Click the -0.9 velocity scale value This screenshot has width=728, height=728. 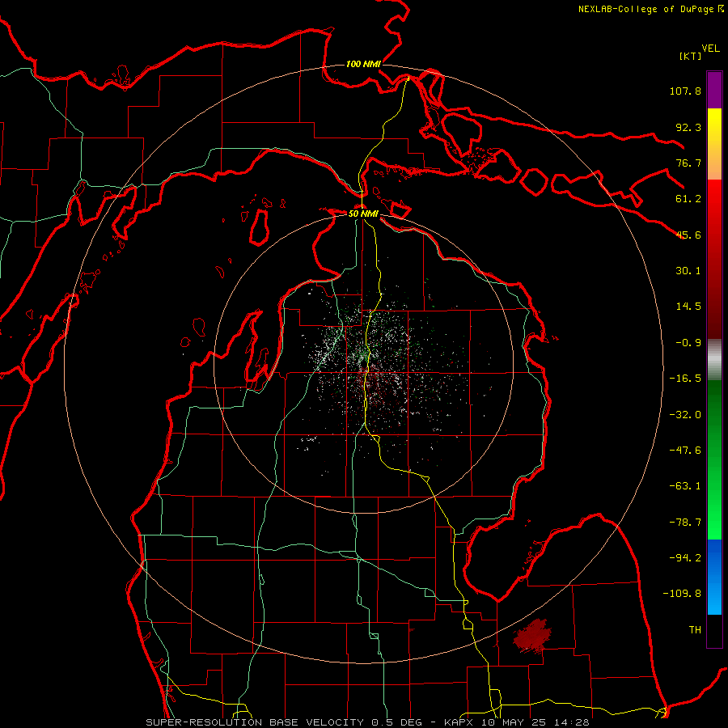(x=688, y=343)
